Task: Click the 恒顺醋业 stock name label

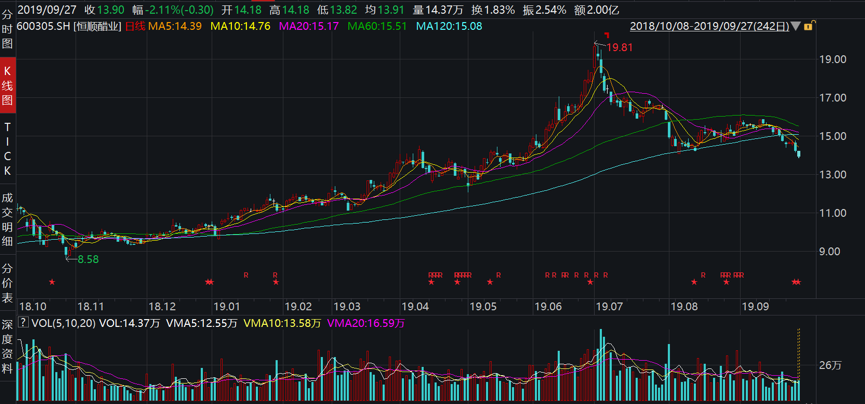Action: (97, 24)
